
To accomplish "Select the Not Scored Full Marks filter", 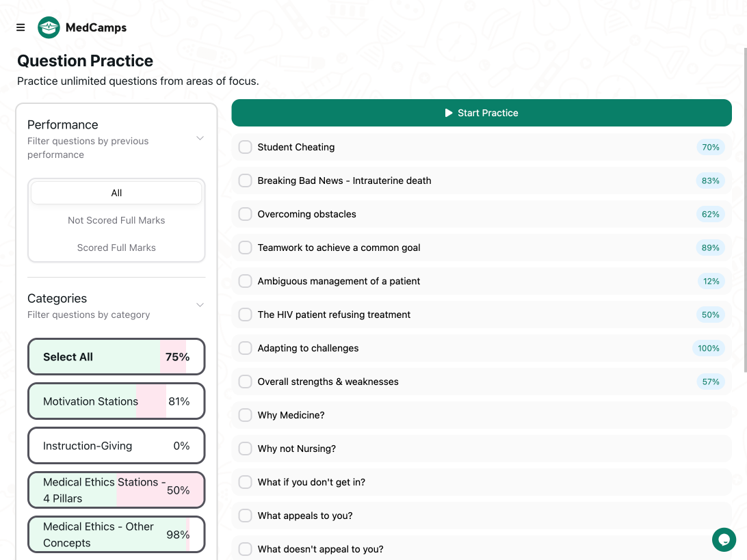I will tap(116, 220).
